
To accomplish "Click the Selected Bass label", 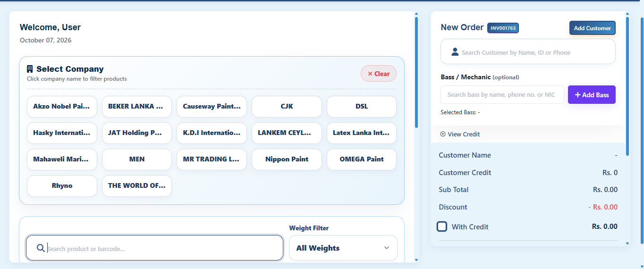I will (460, 112).
